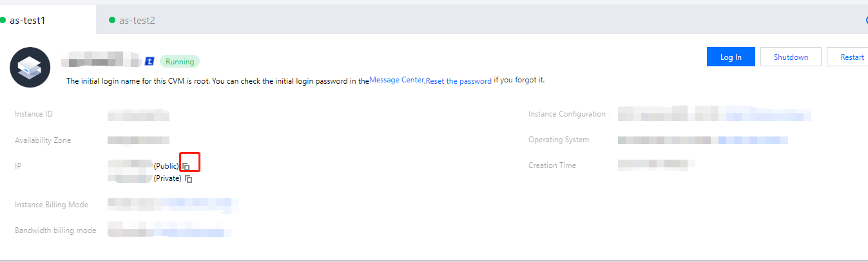Click the Bandwidth billing mode value
Screen dimensions: 868x262
(x=169, y=230)
